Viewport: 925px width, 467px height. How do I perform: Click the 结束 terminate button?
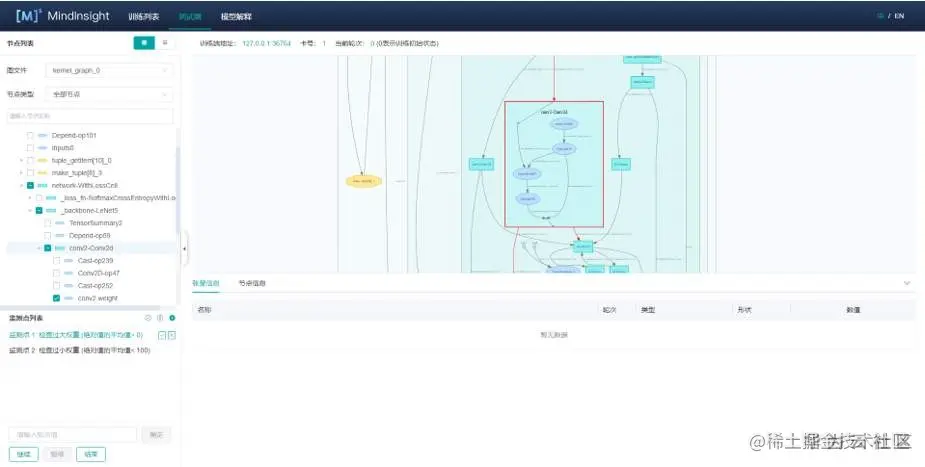pyautogui.click(x=91, y=454)
